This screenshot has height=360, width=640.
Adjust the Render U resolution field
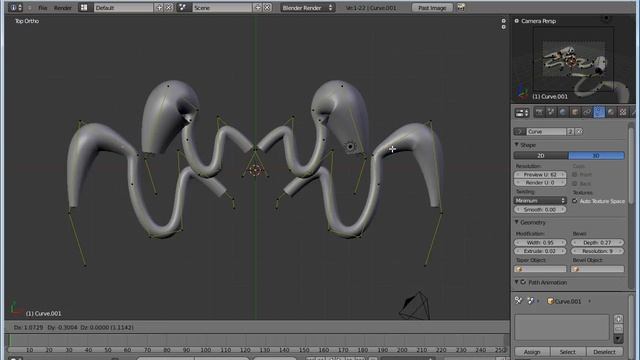click(540, 182)
